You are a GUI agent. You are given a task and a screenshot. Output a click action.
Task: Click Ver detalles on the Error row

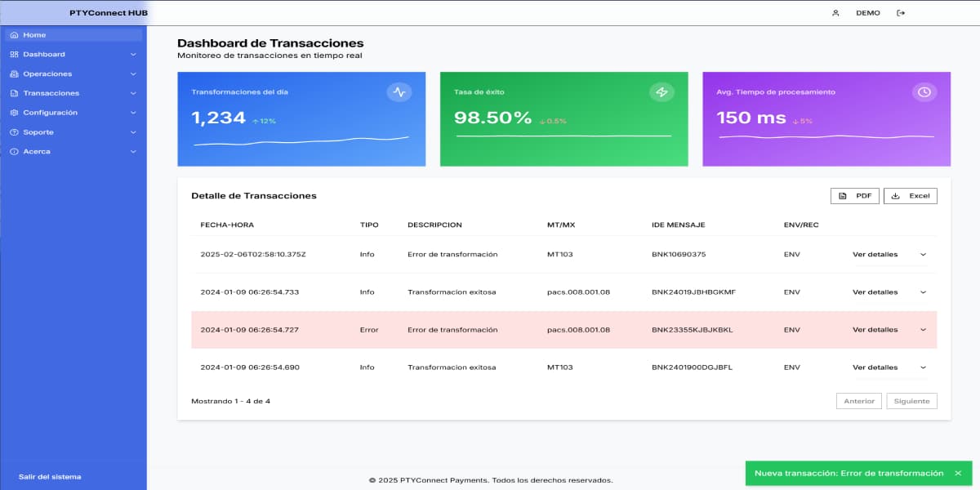point(875,330)
